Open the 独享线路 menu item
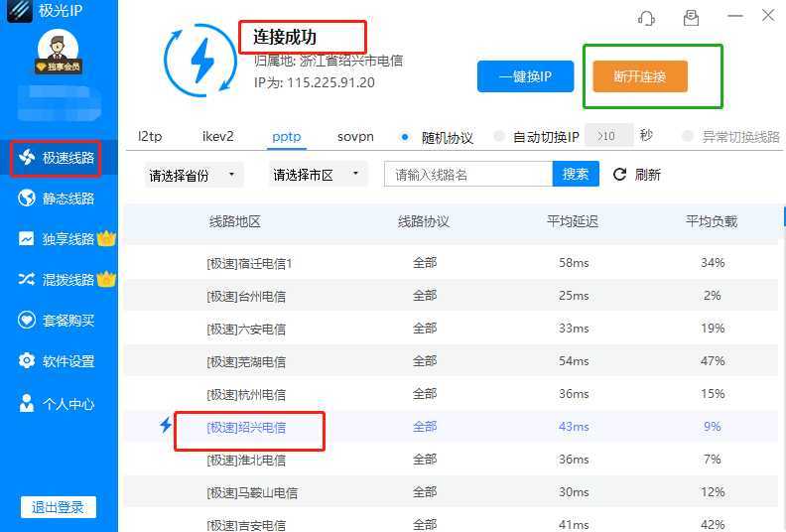This screenshot has height=532, width=786. pos(59,238)
